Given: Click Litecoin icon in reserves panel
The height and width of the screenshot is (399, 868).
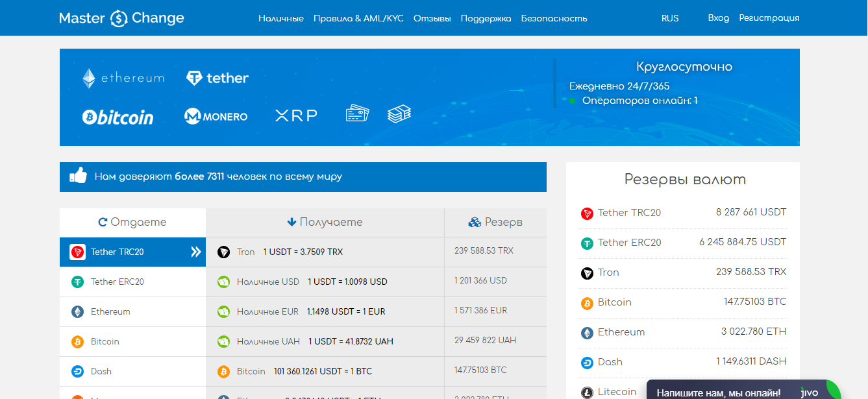Looking at the screenshot, I should 587,393.
